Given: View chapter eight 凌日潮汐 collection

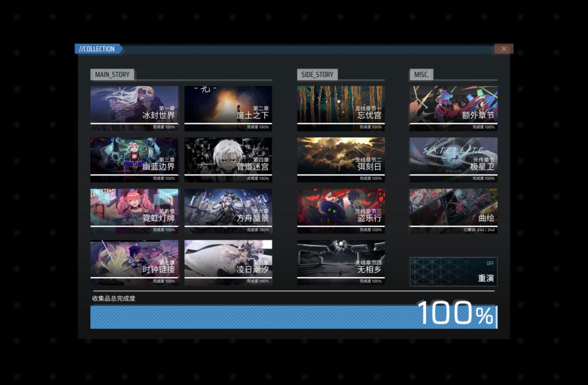Looking at the screenshot, I should (228, 262).
